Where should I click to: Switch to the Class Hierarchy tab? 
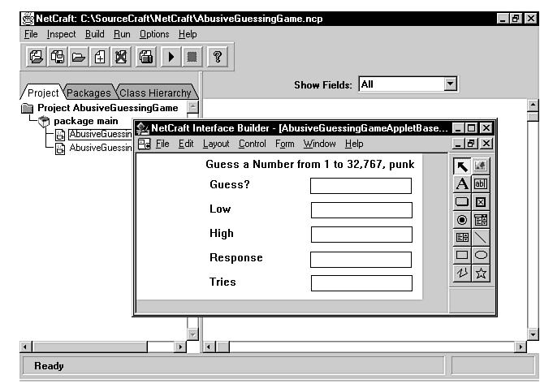154,93
